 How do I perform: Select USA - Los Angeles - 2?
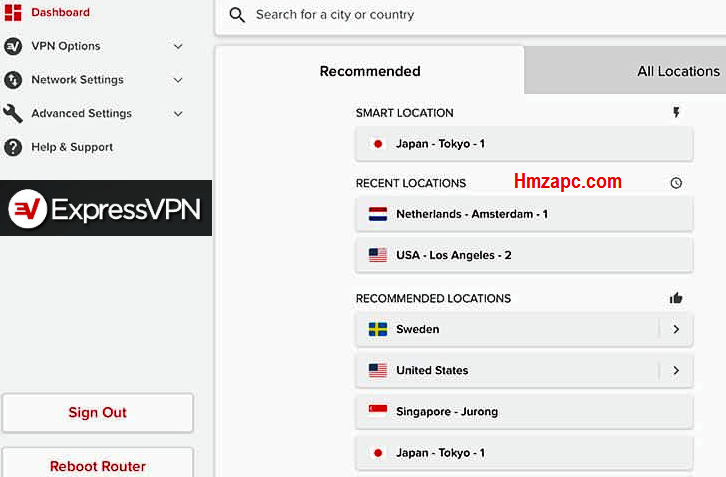tap(524, 255)
